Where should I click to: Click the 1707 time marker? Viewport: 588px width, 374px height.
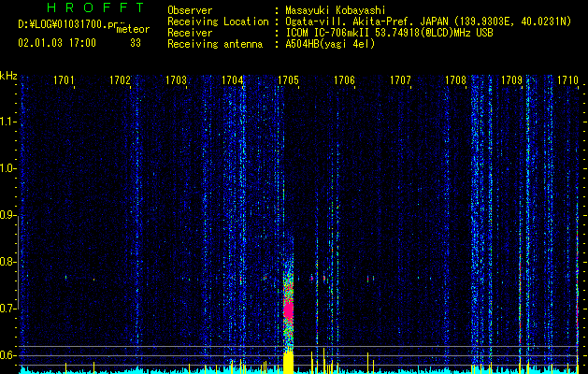tap(400, 79)
